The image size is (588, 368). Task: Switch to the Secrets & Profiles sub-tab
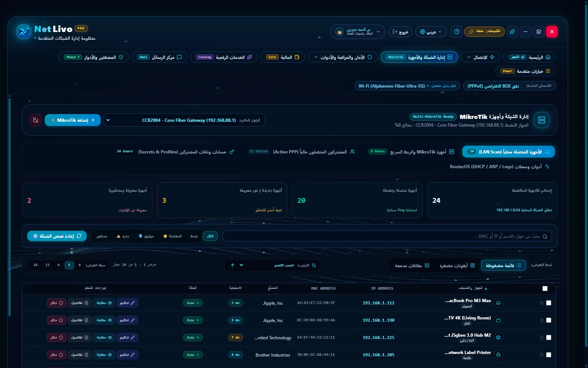[x=176, y=152]
